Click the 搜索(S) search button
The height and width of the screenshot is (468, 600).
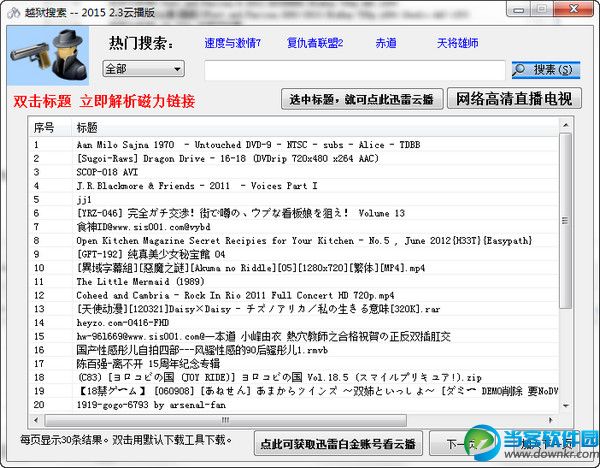pos(546,70)
